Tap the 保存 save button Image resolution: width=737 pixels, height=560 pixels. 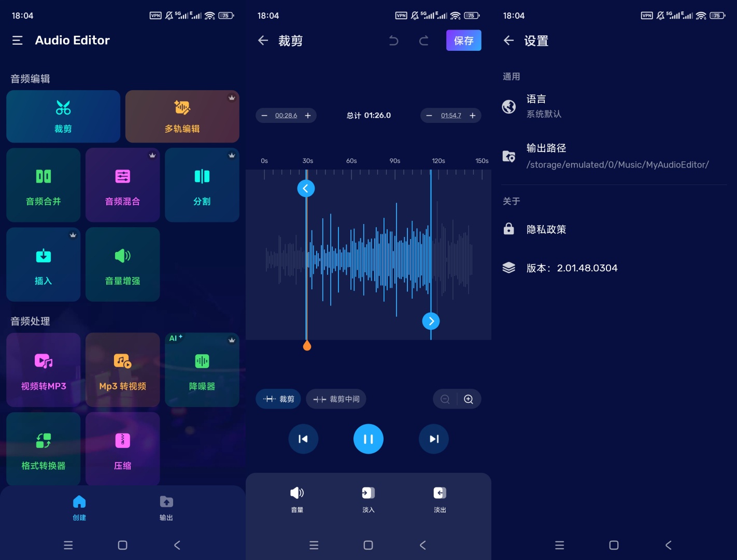tap(463, 40)
